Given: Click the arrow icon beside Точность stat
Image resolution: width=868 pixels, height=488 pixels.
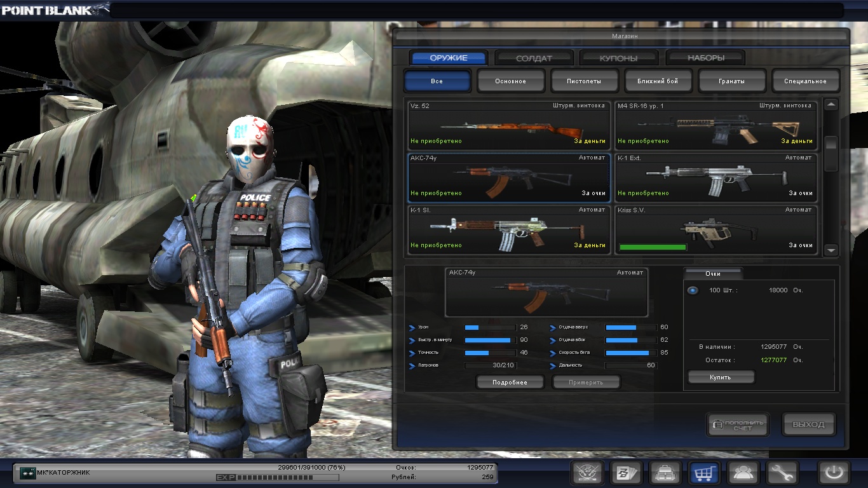Looking at the screenshot, I should [x=412, y=353].
